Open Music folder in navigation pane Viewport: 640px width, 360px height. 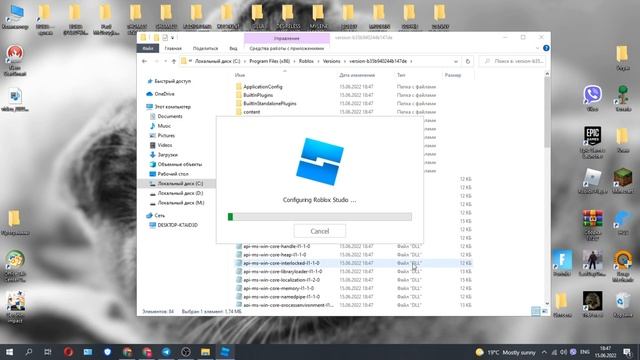164,126
